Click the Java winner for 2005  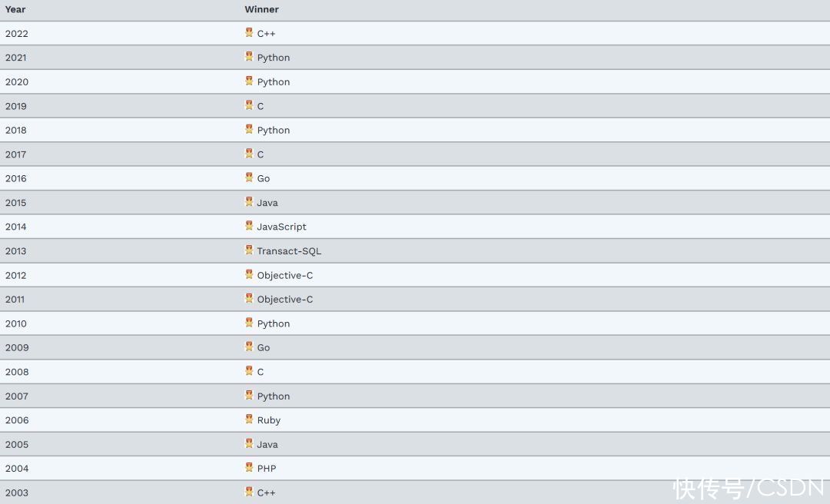point(267,444)
